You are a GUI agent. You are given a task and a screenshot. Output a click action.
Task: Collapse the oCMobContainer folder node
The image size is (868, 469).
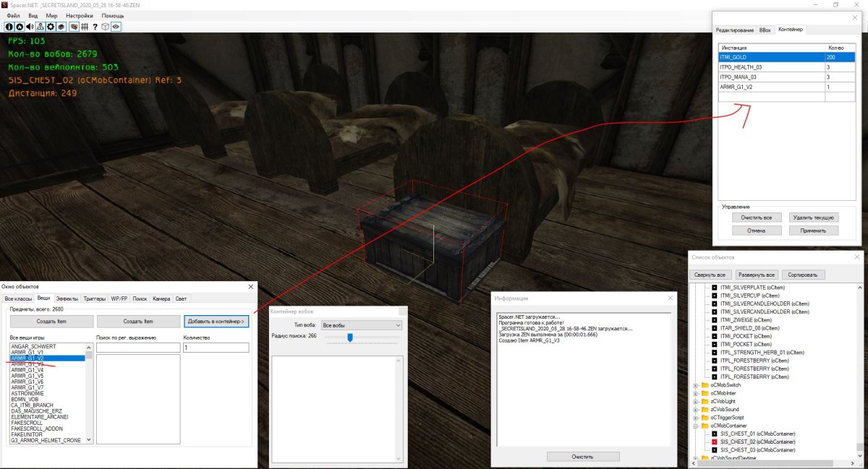(696, 426)
